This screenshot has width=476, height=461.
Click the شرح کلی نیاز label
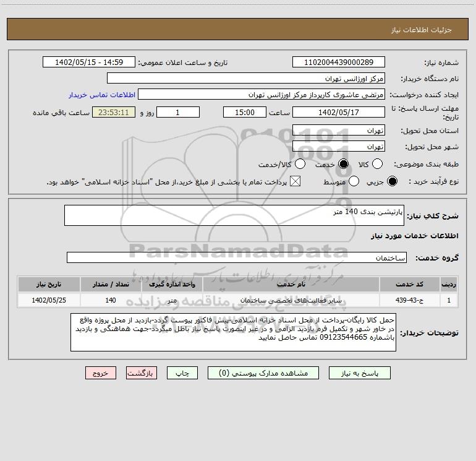[x=433, y=216]
